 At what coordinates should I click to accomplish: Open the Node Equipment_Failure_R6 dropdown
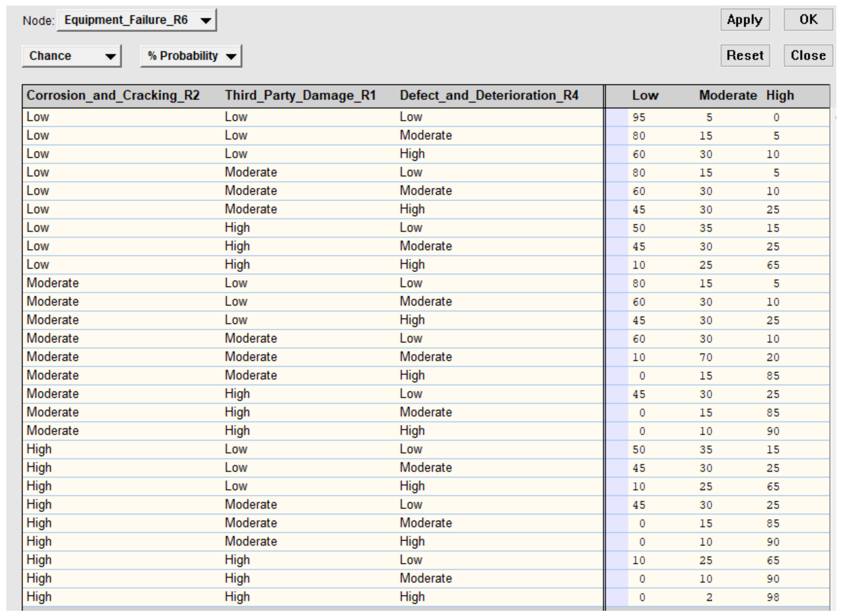pos(136,20)
